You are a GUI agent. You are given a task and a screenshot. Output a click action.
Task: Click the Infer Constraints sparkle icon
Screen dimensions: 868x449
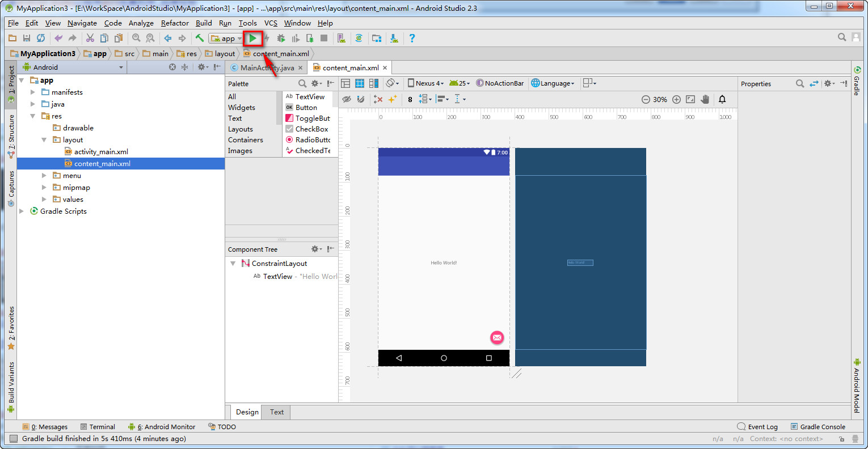click(x=392, y=99)
